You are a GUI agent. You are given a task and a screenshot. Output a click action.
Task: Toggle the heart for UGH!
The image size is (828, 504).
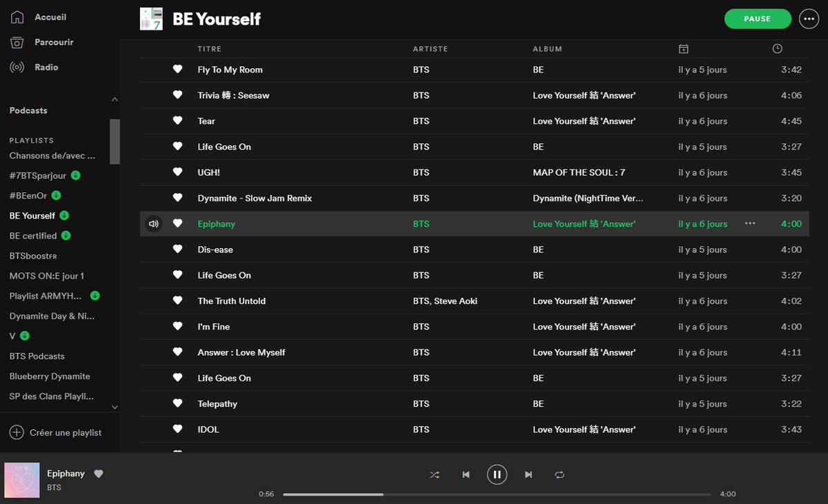click(x=177, y=172)
